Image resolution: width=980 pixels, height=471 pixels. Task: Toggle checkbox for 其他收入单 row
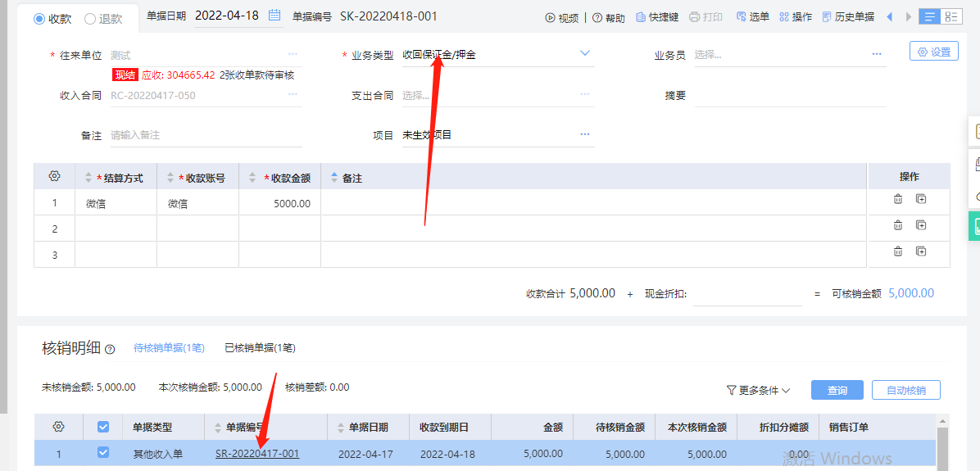103,452
